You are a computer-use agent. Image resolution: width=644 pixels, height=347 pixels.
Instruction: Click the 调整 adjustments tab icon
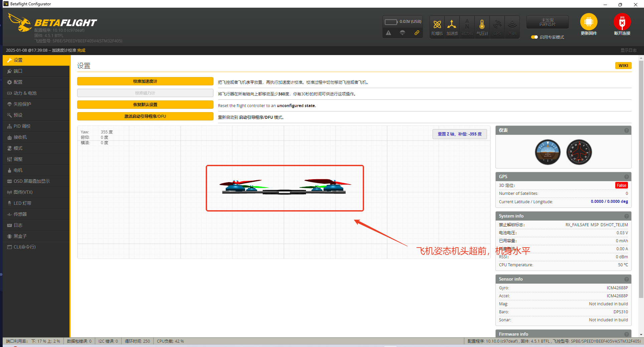pyautogui.click(x=9, y=159)
